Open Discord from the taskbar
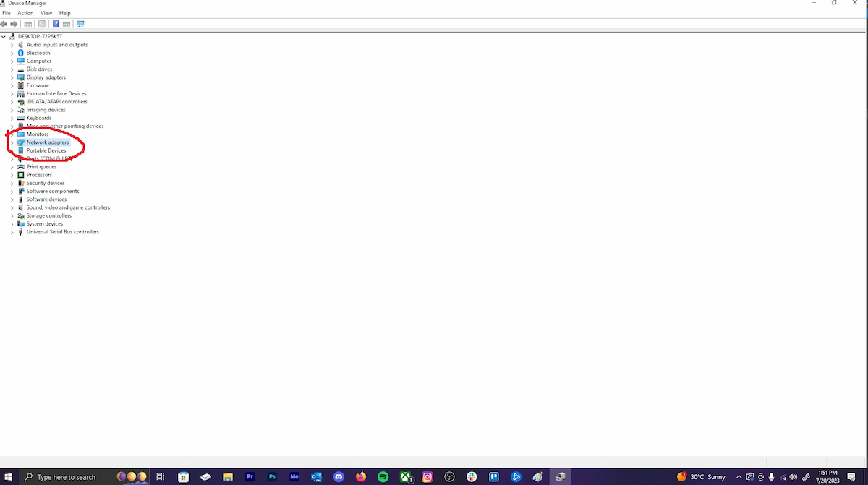The image size is (868, 485). [339, 477]
